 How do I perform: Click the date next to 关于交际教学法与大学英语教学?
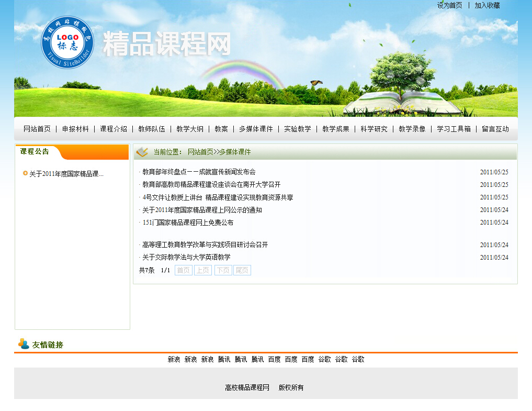coord(494,258)
